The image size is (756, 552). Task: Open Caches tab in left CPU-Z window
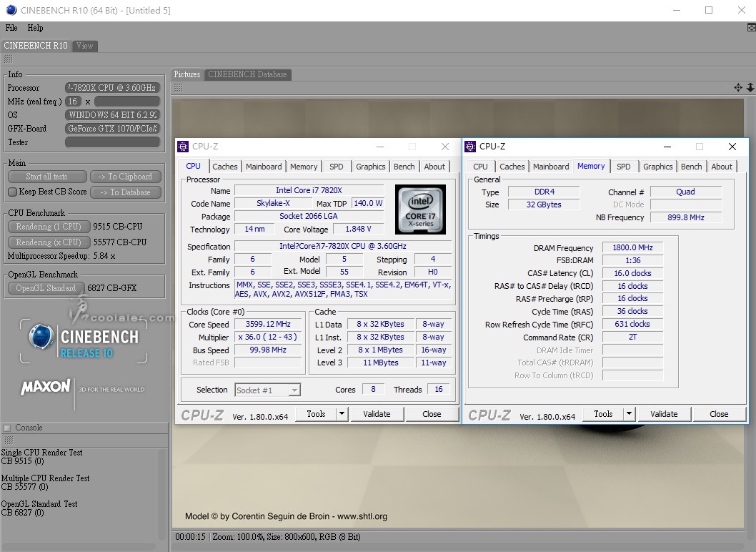(x=224, y=167)
